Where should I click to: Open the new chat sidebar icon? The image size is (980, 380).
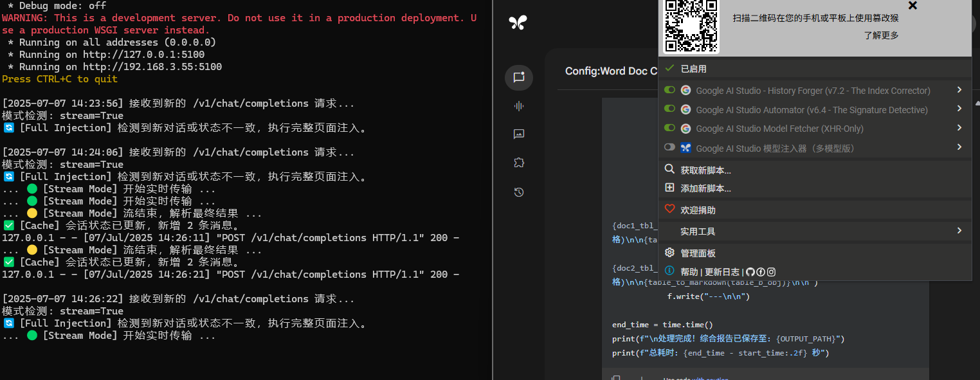[x=519, y=78]
